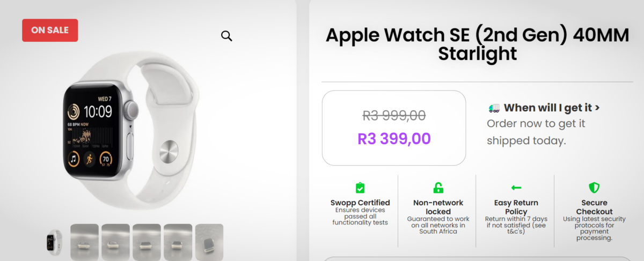
Task: Select the second gallery thumbnail
Action: tap(85, 242)
